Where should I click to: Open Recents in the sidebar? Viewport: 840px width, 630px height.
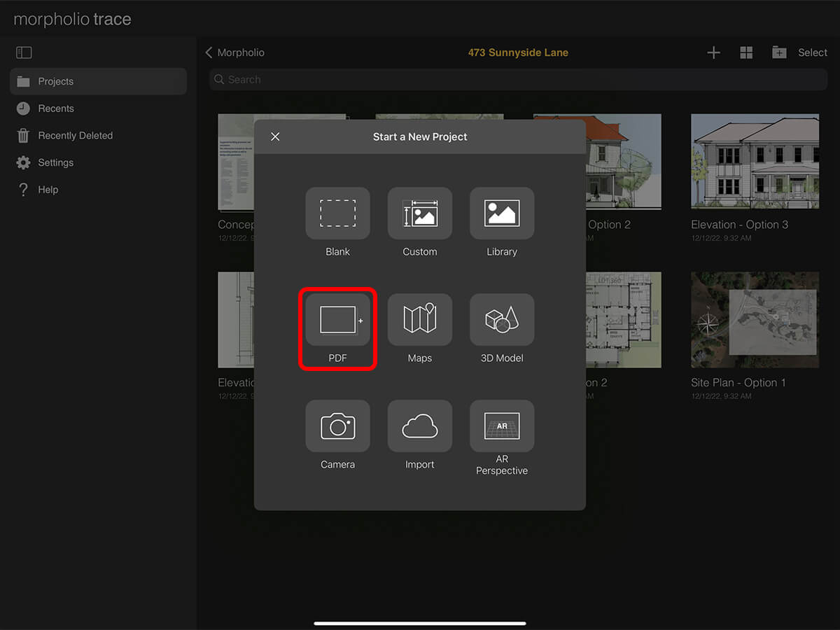[x=98, y=108]
